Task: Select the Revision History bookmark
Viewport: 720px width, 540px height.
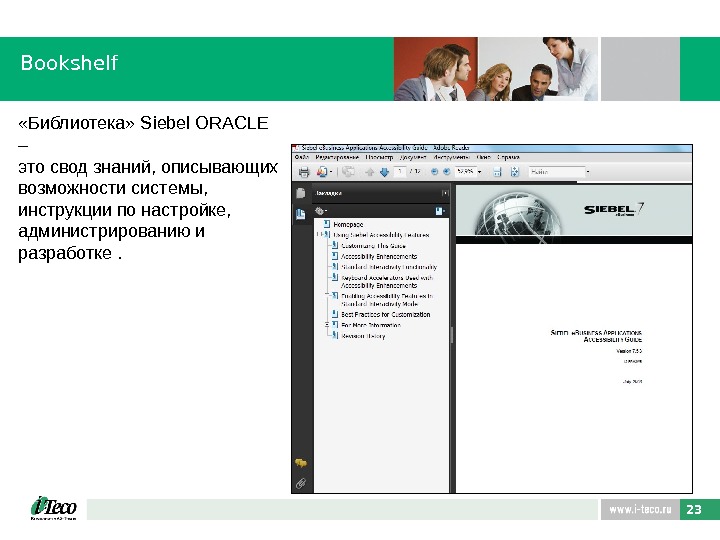Action: (x=363, y=336)
